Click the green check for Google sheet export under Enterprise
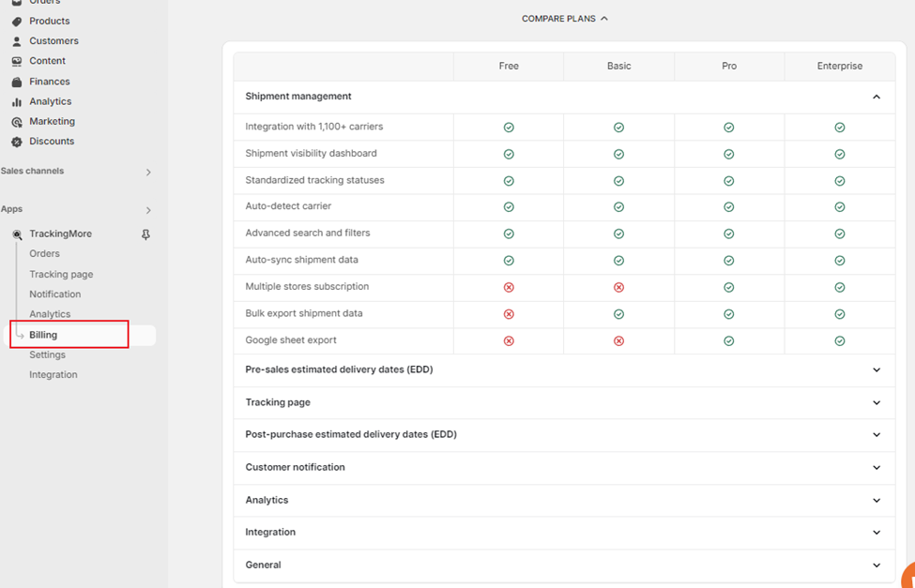915x588 pixels. 838,340
